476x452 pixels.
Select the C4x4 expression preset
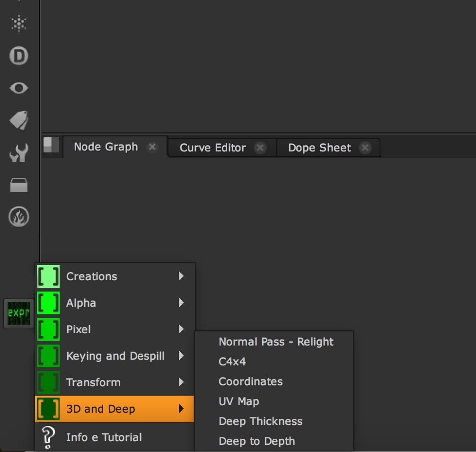click(x=231, y=362)
